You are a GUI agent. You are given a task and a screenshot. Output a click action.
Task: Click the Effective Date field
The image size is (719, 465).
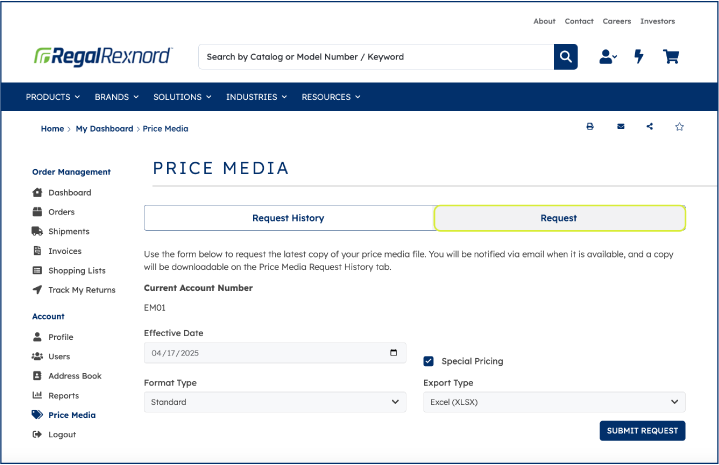pyautogui.click(x=275, y=353)
